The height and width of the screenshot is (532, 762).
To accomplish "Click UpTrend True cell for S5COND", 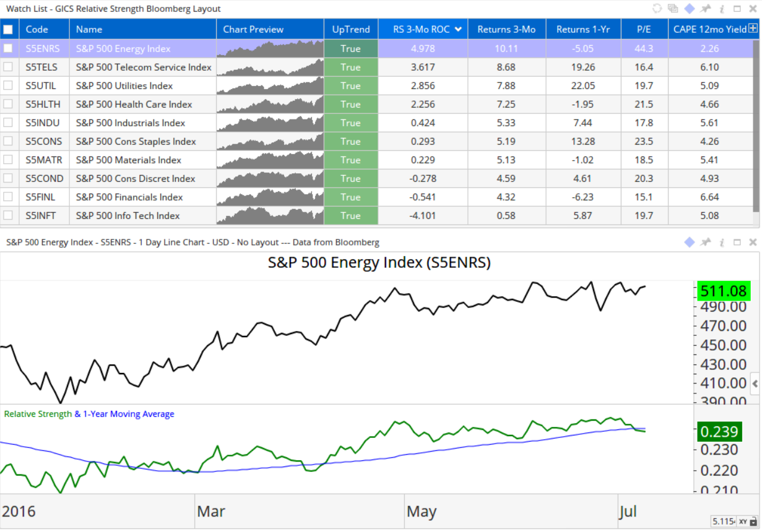I will click(x=351, y=178).
